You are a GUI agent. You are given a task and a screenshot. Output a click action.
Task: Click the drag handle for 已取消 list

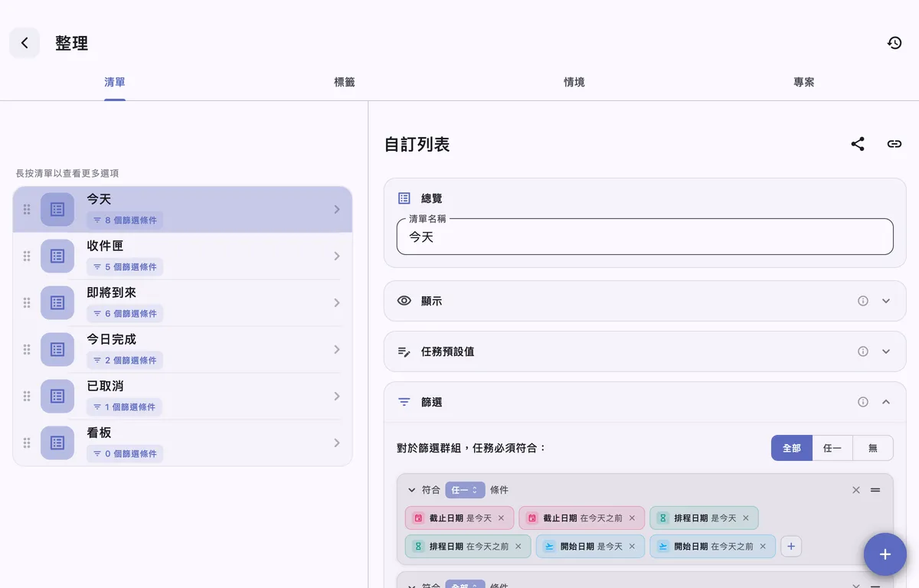[x=27, y=396]
